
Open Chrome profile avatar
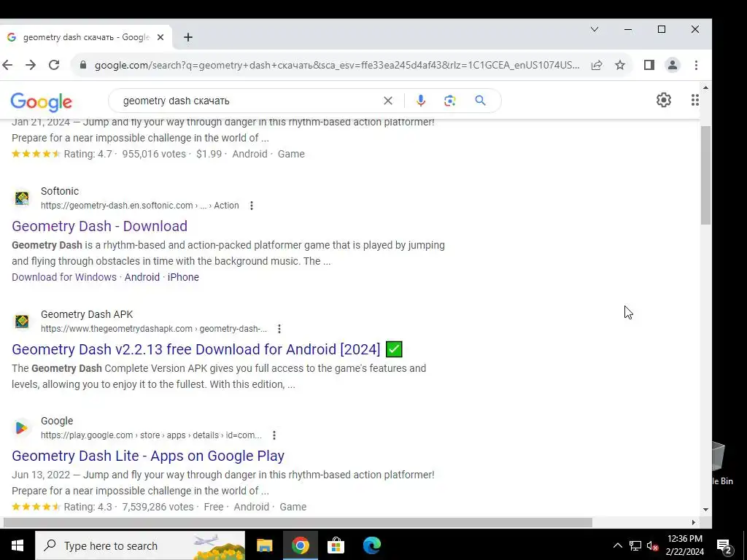(673, 65)
